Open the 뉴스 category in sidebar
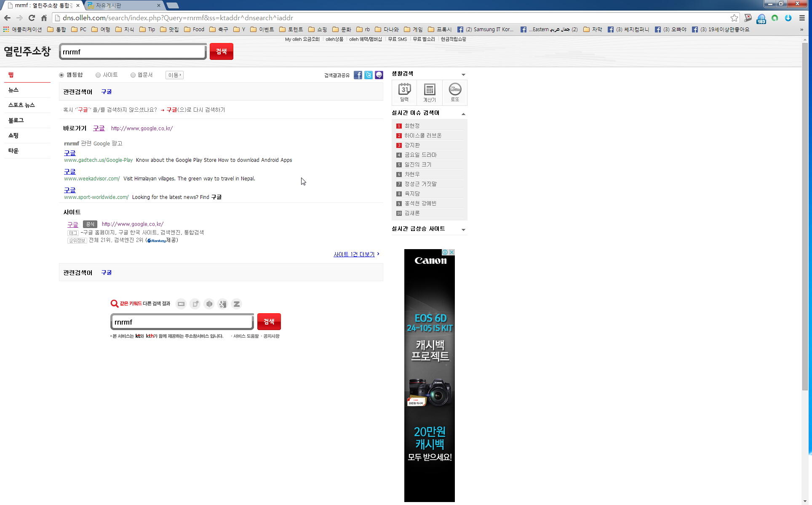The image size is (812, 505). point(13,90)
